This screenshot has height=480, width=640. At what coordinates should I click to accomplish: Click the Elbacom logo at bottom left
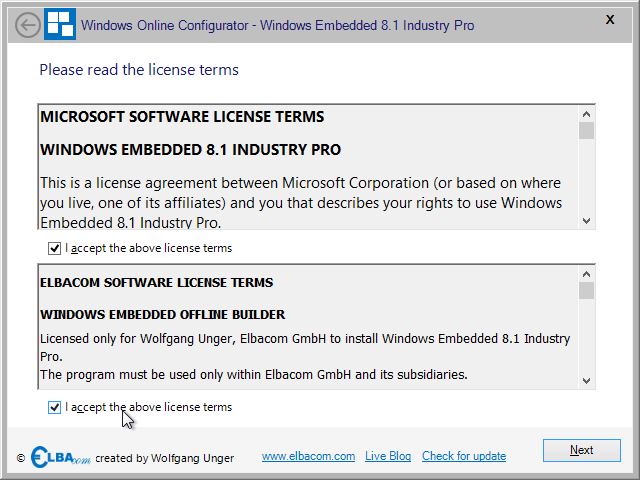(60, 457)
